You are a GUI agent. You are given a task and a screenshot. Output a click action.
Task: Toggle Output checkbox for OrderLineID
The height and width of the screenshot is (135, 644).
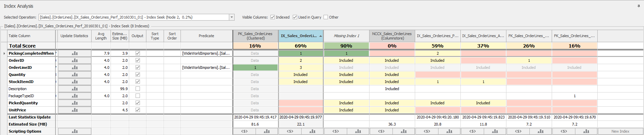click(138, 67)
